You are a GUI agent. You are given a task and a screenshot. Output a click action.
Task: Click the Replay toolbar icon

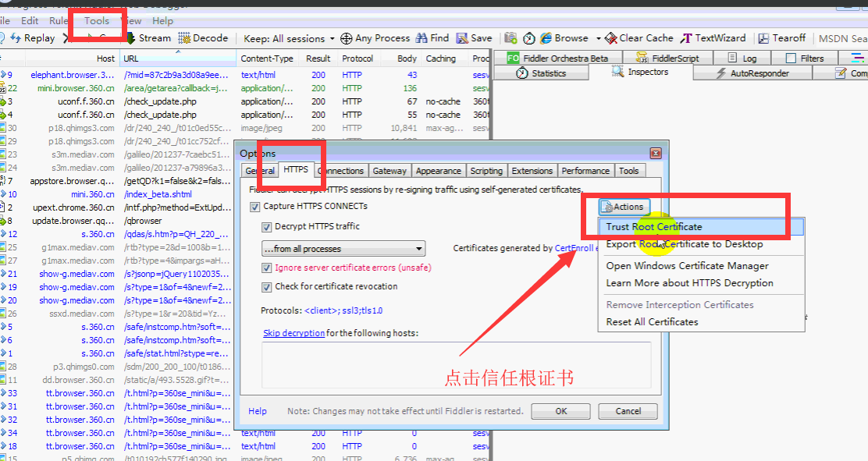pos(16,38)
